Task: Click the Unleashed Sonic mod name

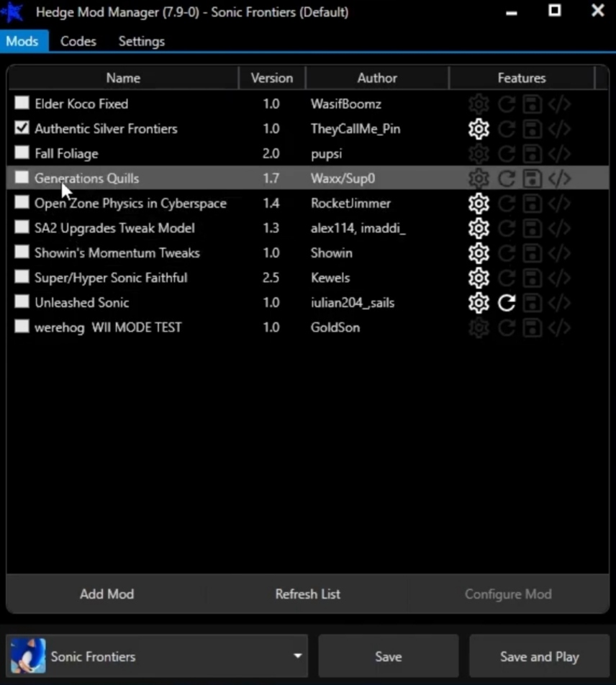Action: coord(82,303)
